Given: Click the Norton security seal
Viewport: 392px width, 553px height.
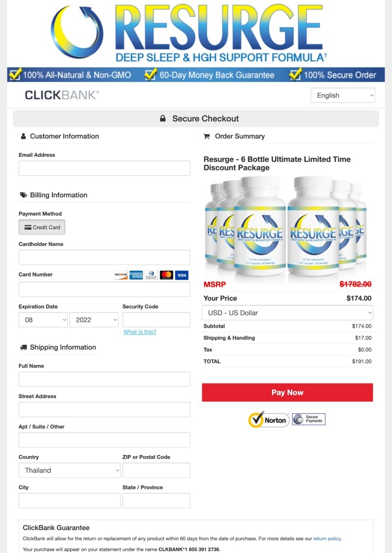Looking at the screenshot, I should pos(269,419).
